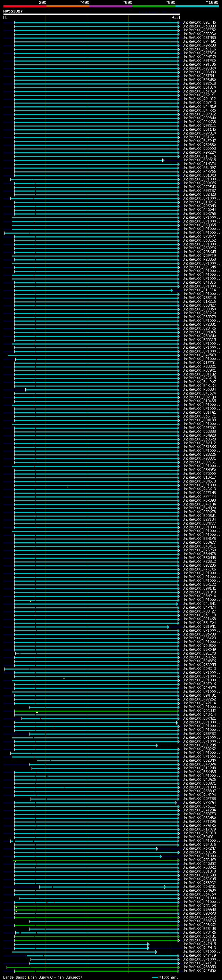Select hit label UniRef100_B6TDJ0
The image size is (222, 980).
199,88
